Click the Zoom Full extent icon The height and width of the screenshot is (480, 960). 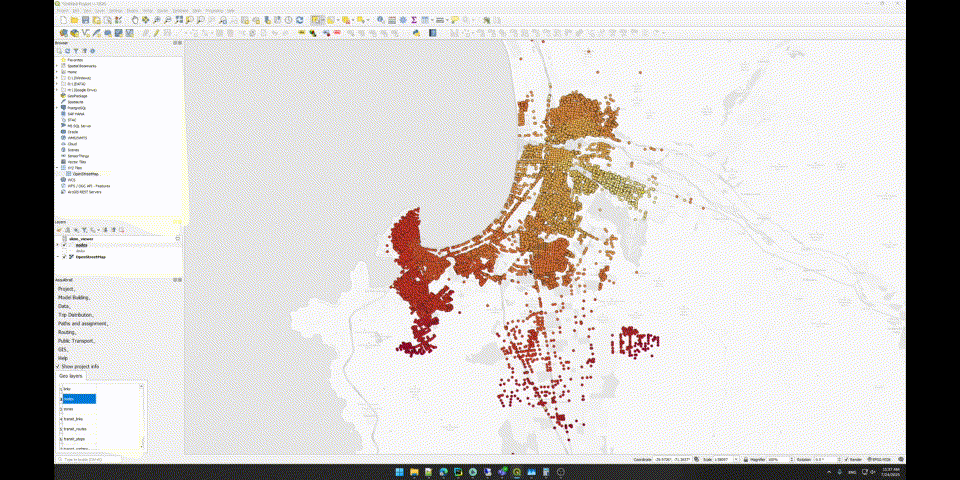tap(178, 20)
